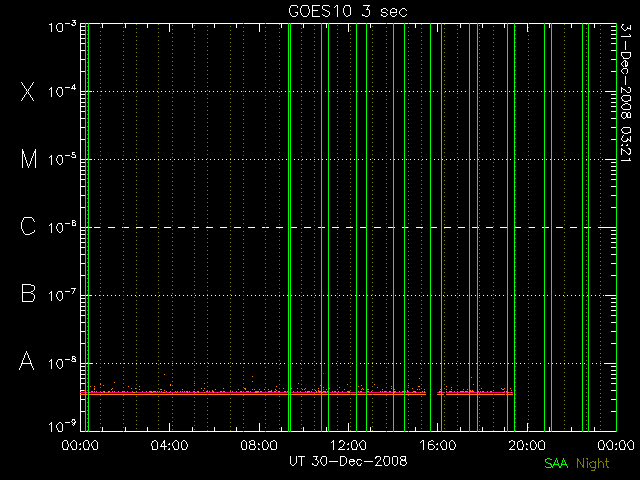Click the 04:00 time axis label
Screen dimensions: 640x480
click(x=169, y=445)
